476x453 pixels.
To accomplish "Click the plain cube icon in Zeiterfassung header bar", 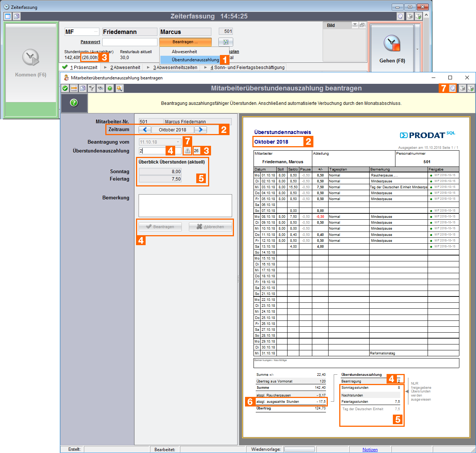I will (x=409, y=16).
